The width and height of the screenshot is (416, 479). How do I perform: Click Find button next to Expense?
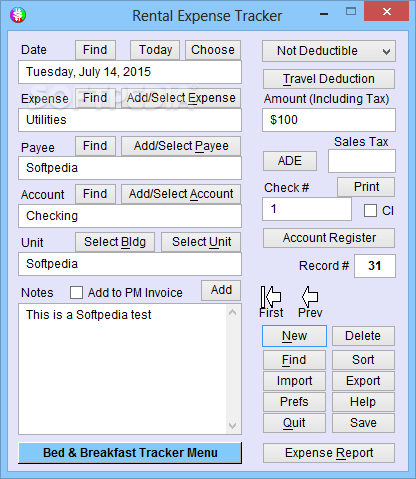95,98
